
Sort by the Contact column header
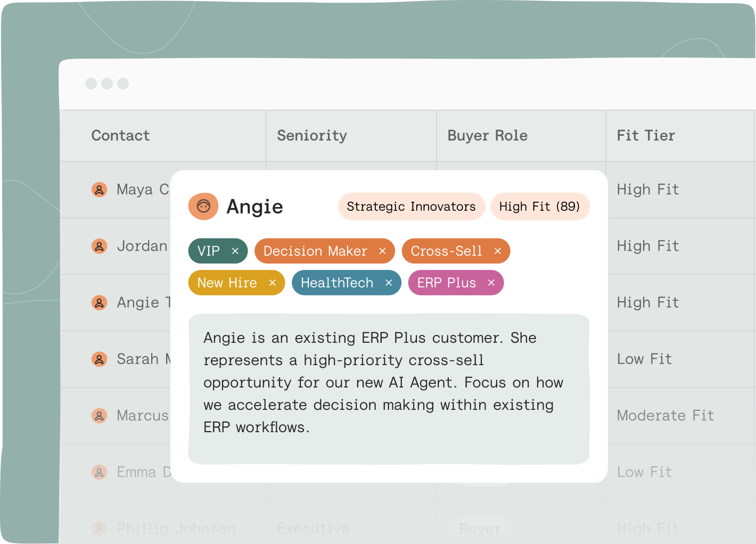pyautogui.click(x=121, y=136)
